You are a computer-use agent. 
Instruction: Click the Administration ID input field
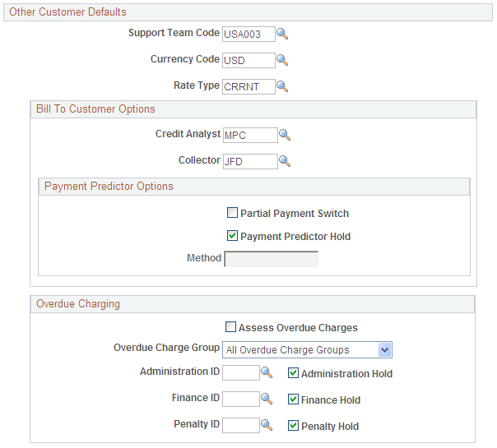pos(241,372)
